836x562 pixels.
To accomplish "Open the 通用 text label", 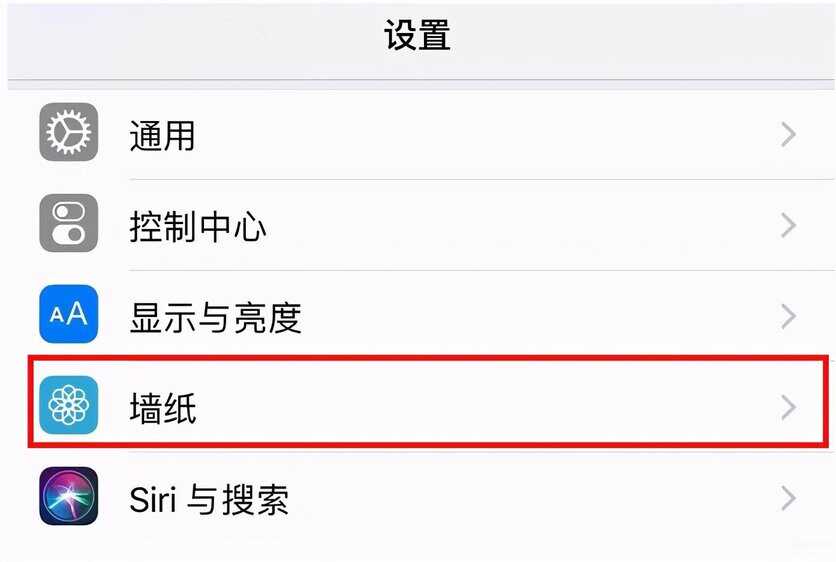I will point(162,135).
